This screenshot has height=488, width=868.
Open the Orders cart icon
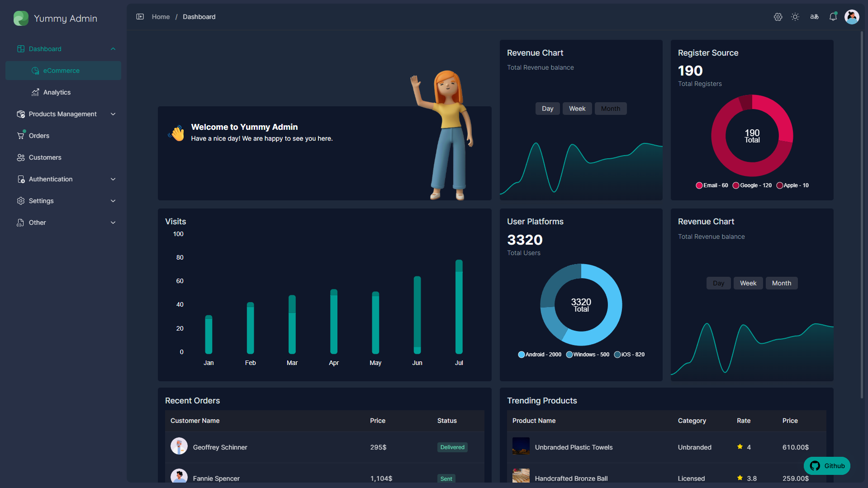click(21, 135)
